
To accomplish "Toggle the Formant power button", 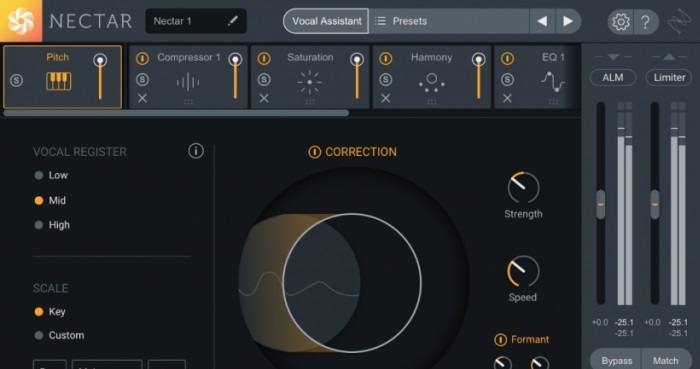I will (x=500, y=340).
